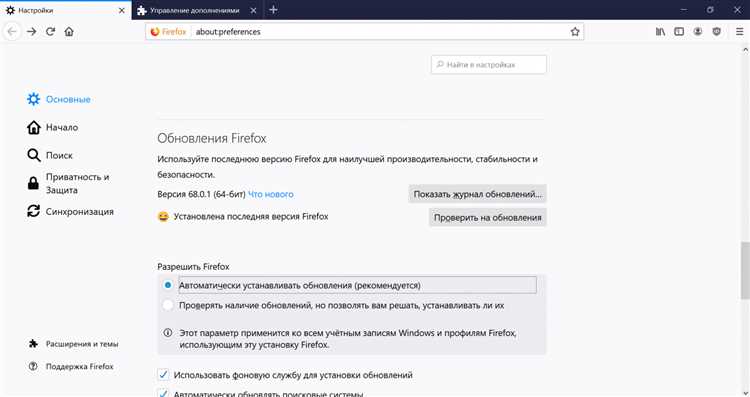Close the Управление дополнениями tab
The height and width of the screenshot is (397, 750).
point(253,10)
